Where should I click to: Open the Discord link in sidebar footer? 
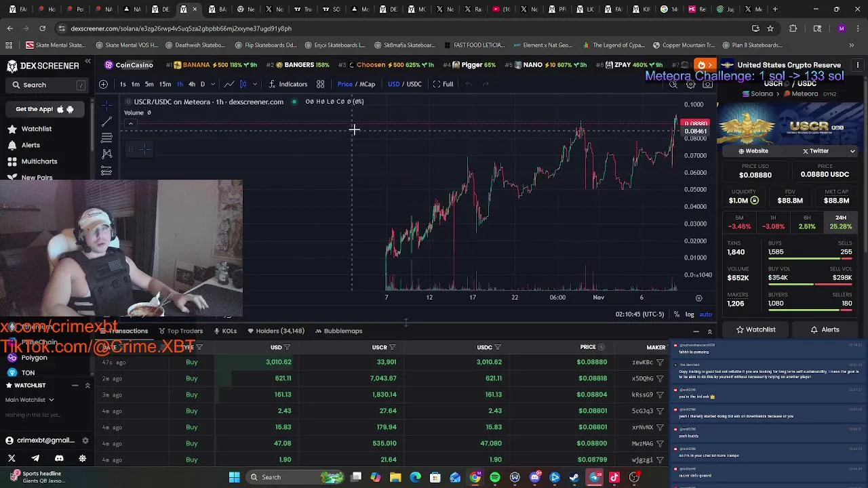pyautogui.click(x=59, y=459)
